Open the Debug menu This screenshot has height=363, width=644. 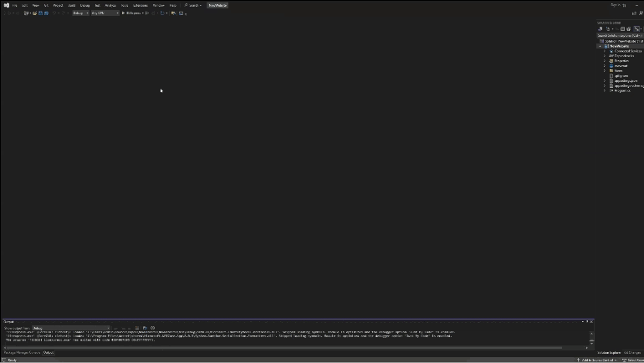pos(84,5)
